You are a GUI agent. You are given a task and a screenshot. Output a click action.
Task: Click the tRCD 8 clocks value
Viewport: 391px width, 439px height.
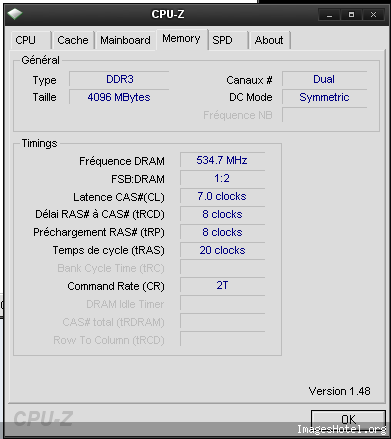pyautogui.click(x=222, y=214)
